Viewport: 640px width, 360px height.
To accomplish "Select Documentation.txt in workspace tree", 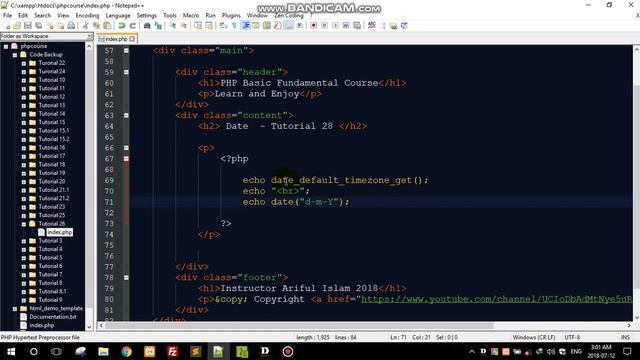I will click(x=53, y=317).
